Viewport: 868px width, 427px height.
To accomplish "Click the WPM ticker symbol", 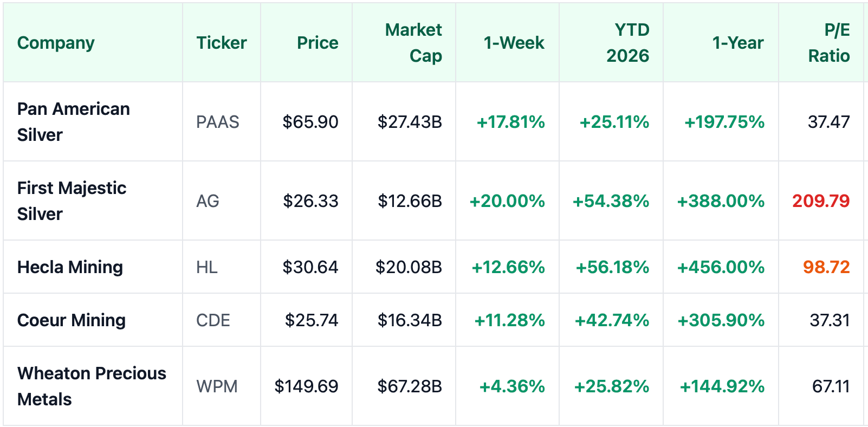I will click(217, 386).
